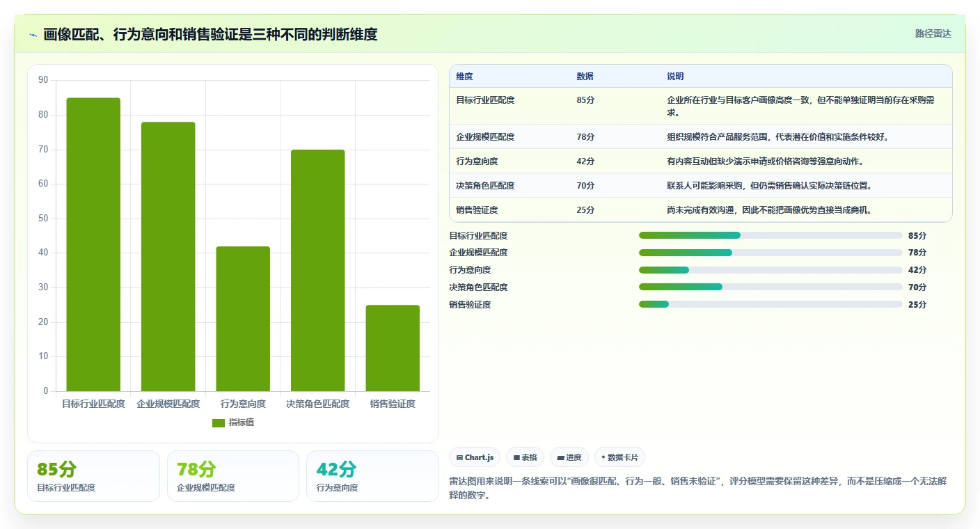Viewport: 980px width, 529px height.
Task: Click the Chart.js tag chip
Action: [x=475, y=457]
